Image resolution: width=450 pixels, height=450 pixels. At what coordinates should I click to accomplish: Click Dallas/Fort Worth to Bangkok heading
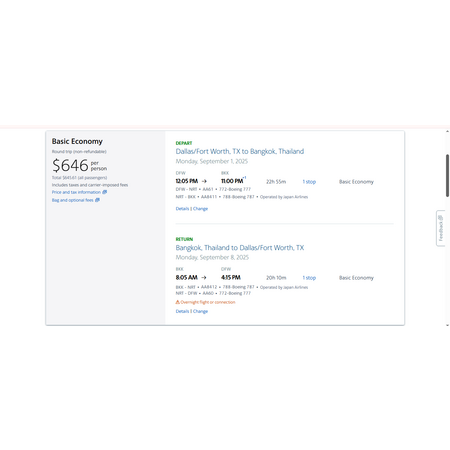click(x=240, y=151)
